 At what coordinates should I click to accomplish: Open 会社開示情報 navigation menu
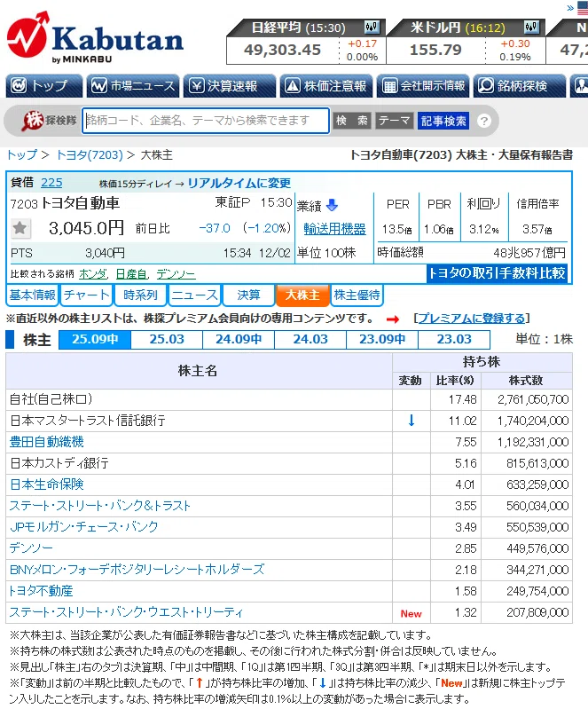click(423, 85)
